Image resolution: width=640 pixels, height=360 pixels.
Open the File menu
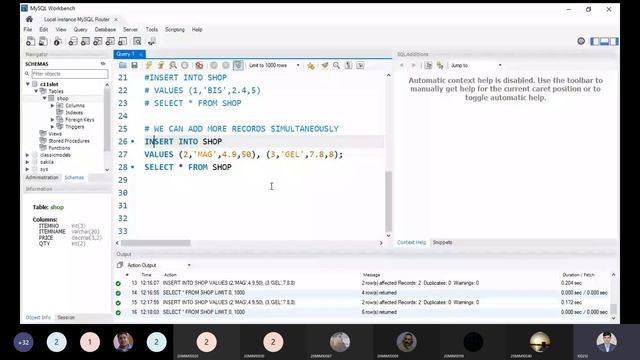pyautogui.click(x=28, y=29)
